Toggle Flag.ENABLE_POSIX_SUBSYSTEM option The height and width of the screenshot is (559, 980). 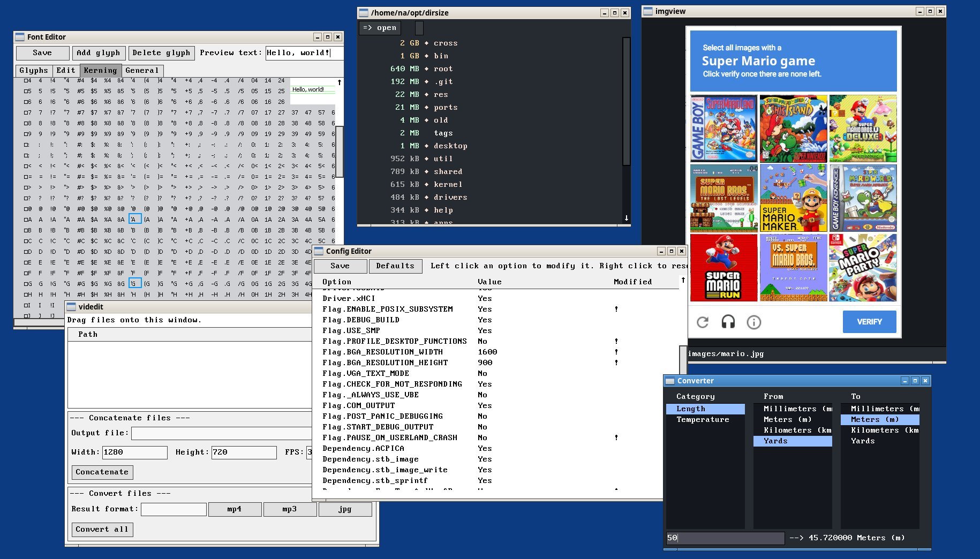pos(495,309)
